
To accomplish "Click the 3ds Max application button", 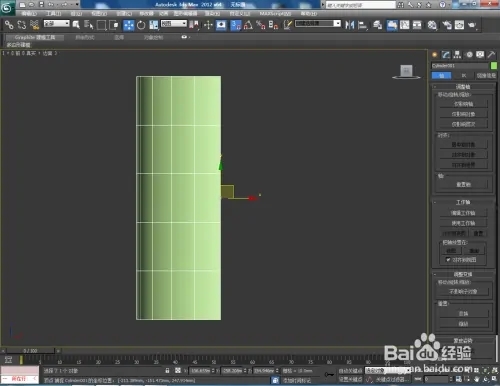I will [x=7, y=7].
